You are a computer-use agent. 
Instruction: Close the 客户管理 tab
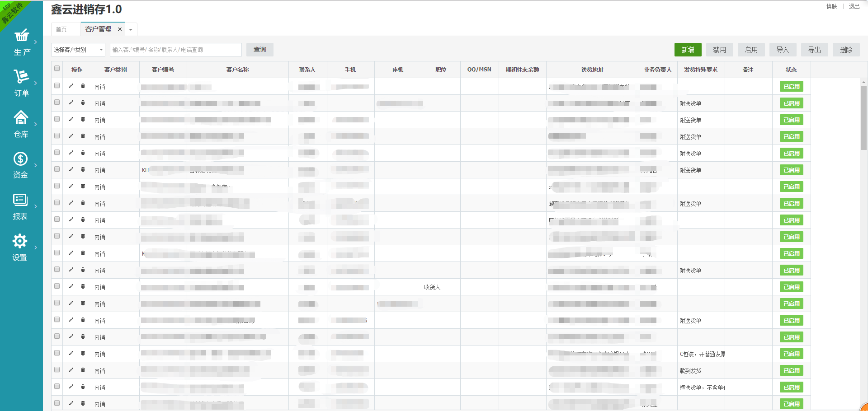tap(120, 29)
